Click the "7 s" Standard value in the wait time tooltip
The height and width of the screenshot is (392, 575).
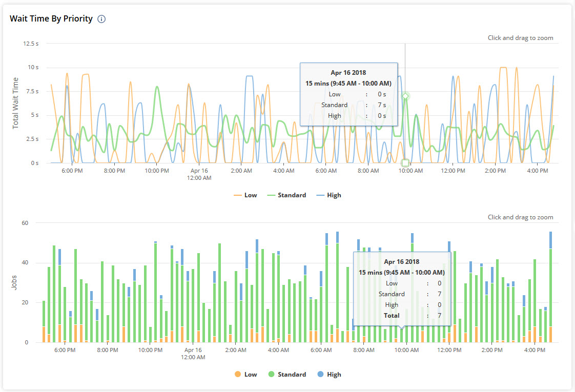tap(382, 105)
